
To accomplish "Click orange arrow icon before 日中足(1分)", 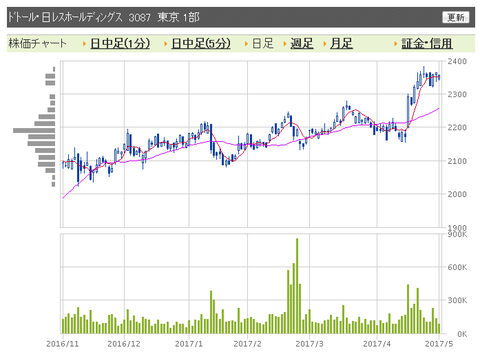I will [x=85, y=44].
